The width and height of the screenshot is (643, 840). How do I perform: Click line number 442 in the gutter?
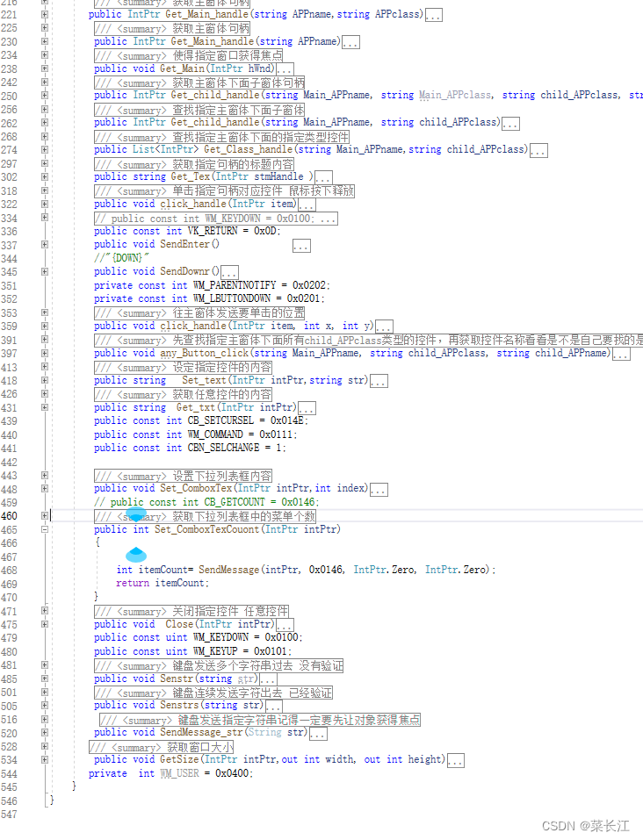coord(9,462)
